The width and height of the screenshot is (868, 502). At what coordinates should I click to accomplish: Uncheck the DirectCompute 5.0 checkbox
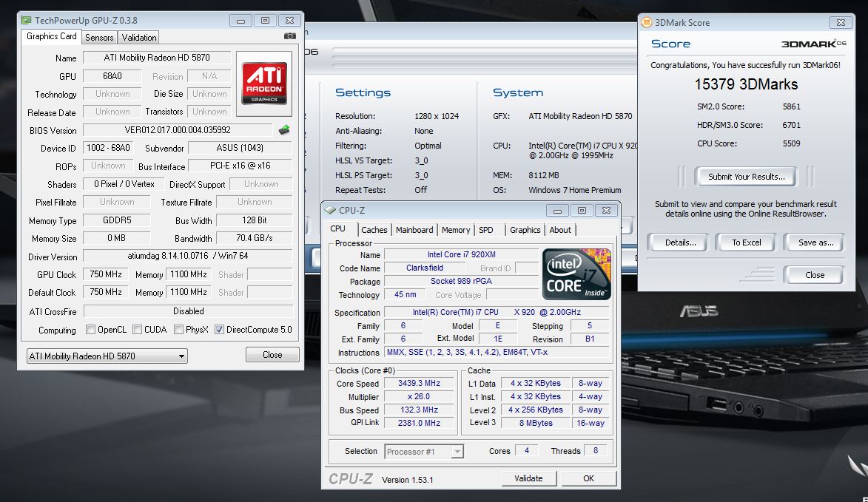pyautogui.click(x=219, y=330)
